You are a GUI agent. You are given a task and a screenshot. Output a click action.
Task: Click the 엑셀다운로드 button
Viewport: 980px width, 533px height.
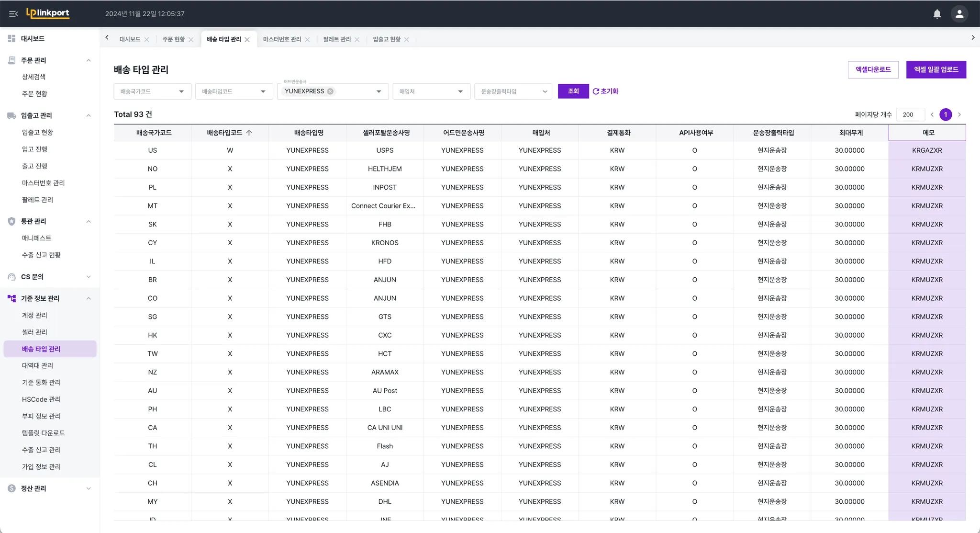[873, 69]
